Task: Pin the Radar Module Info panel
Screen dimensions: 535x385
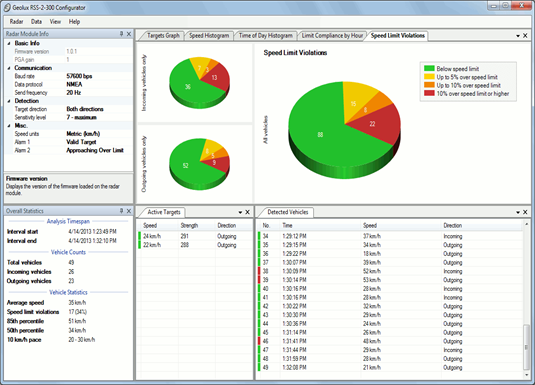Action: (x=121, y=34)
